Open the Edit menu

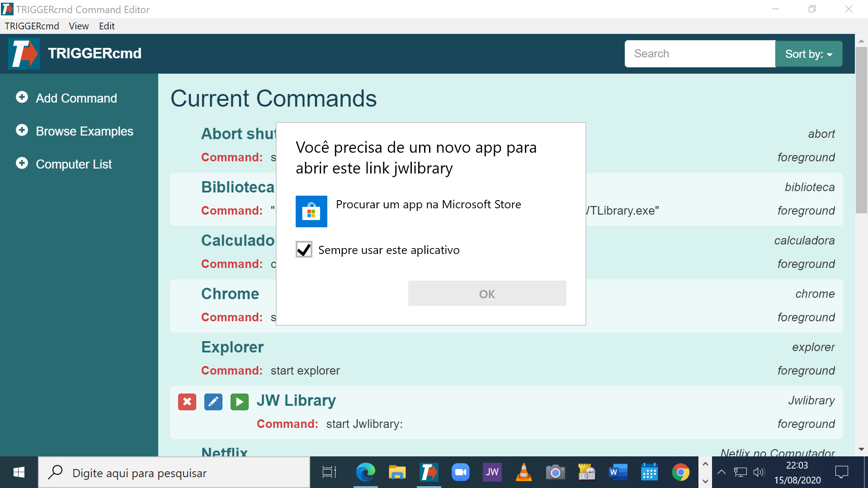[107, 26]
